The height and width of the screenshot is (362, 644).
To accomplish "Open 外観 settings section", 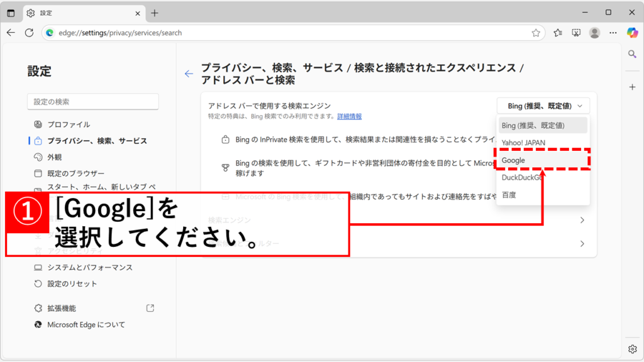I will point(55,157).
